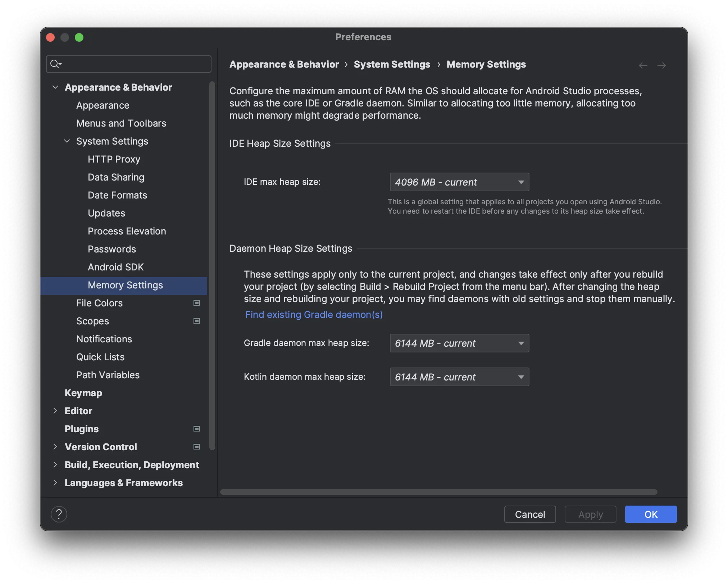728x584 pixels.
Task: Click project-level icon beside File Colors
Action: point(197,303)
